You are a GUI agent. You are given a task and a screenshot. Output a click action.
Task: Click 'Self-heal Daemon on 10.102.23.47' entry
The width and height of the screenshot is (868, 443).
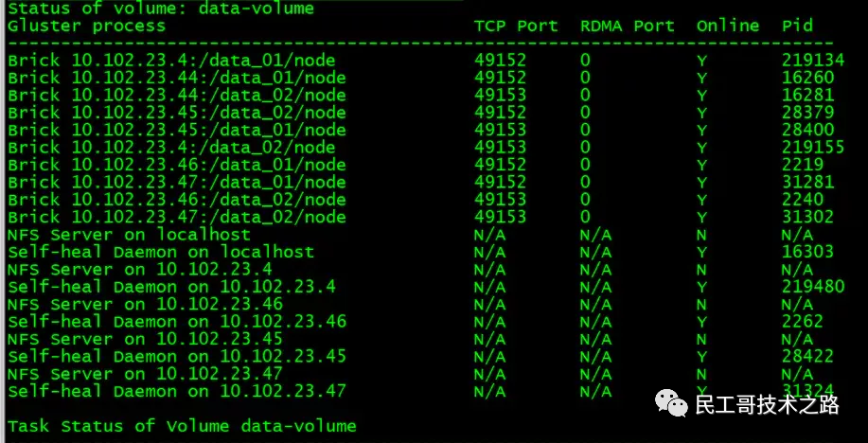click(x=177, y=392)
